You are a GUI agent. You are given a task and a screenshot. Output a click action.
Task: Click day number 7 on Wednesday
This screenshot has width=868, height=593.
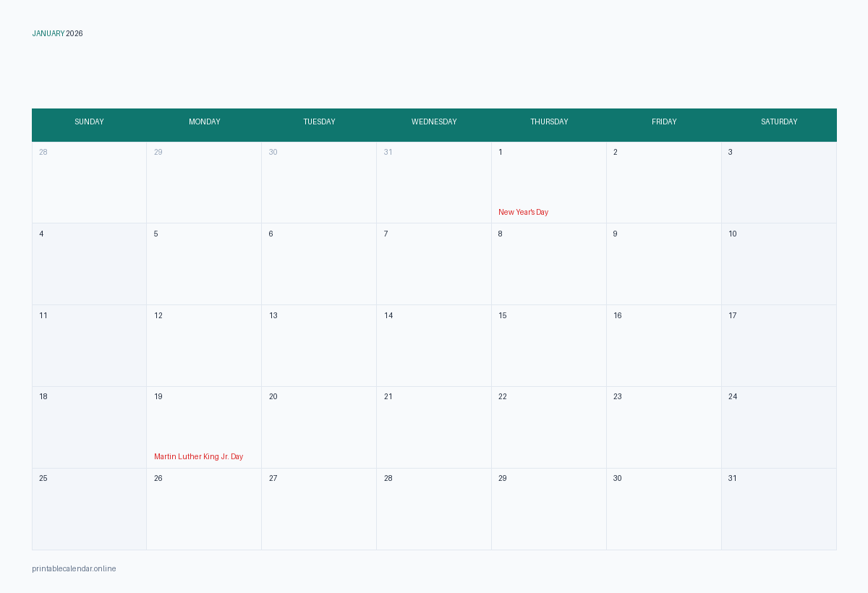coord(386,234)
